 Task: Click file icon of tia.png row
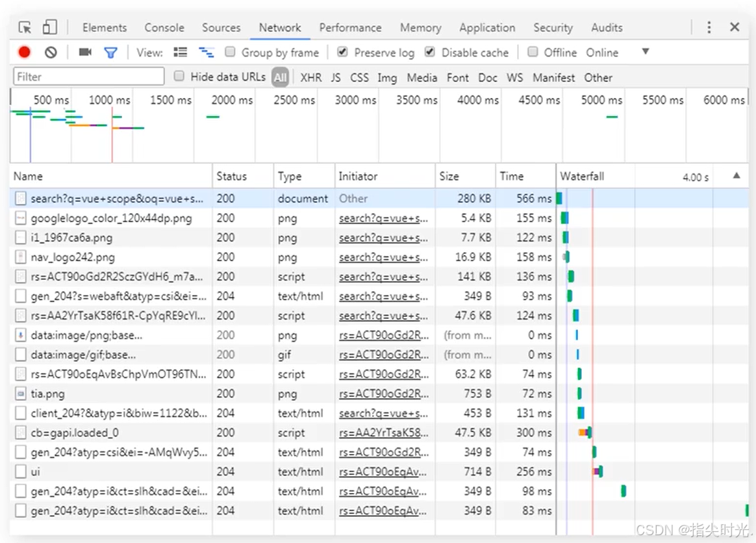[20, 394]
